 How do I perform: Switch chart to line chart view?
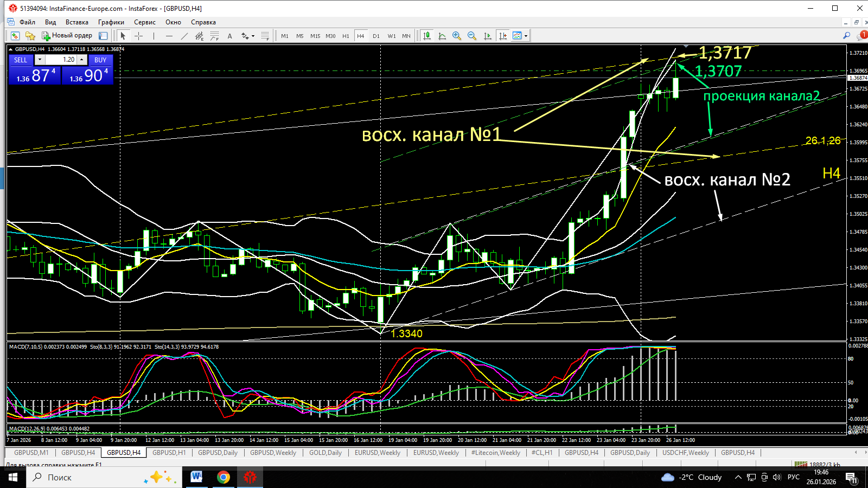click(442, 36)
